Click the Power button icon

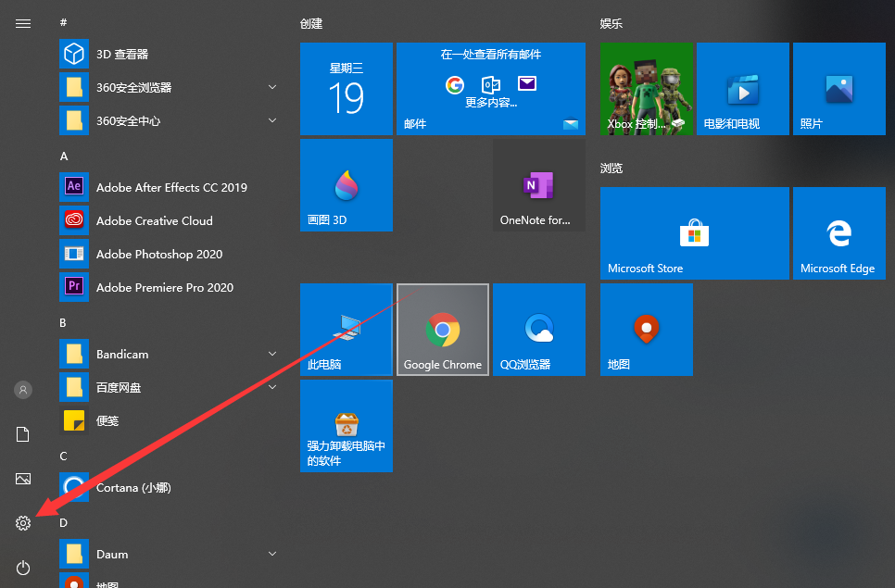click(23, 568)
